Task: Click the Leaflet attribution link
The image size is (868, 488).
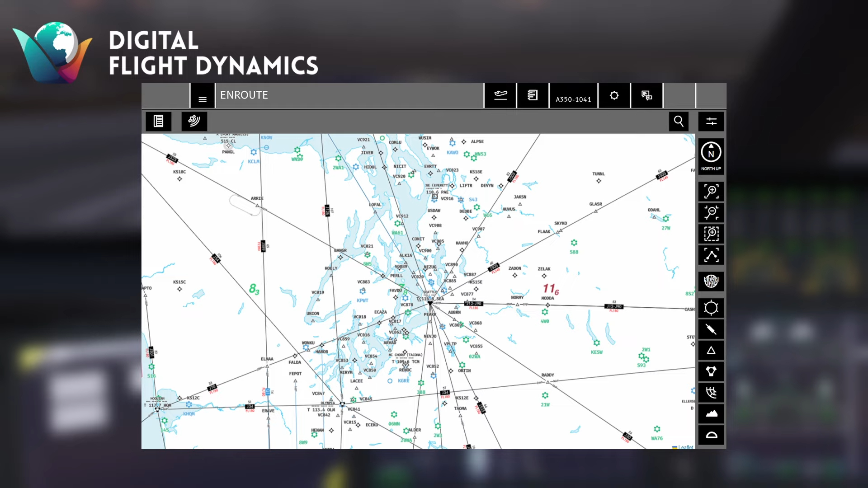Action: pyautogui.click(x=685, y=447)
